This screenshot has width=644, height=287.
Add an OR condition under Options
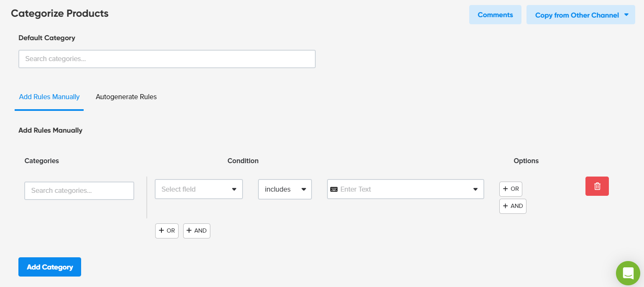(511, 189)
